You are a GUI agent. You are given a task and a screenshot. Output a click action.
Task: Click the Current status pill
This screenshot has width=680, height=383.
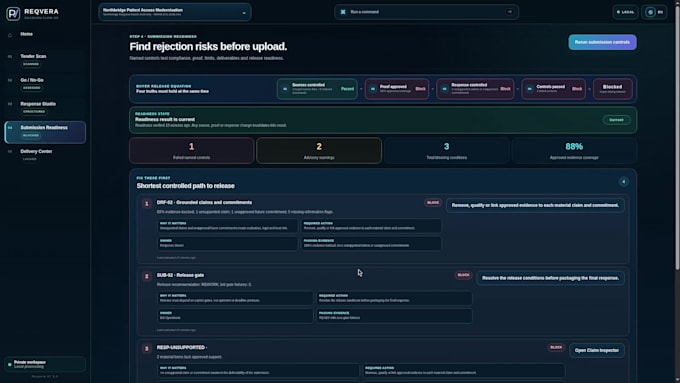616,120
